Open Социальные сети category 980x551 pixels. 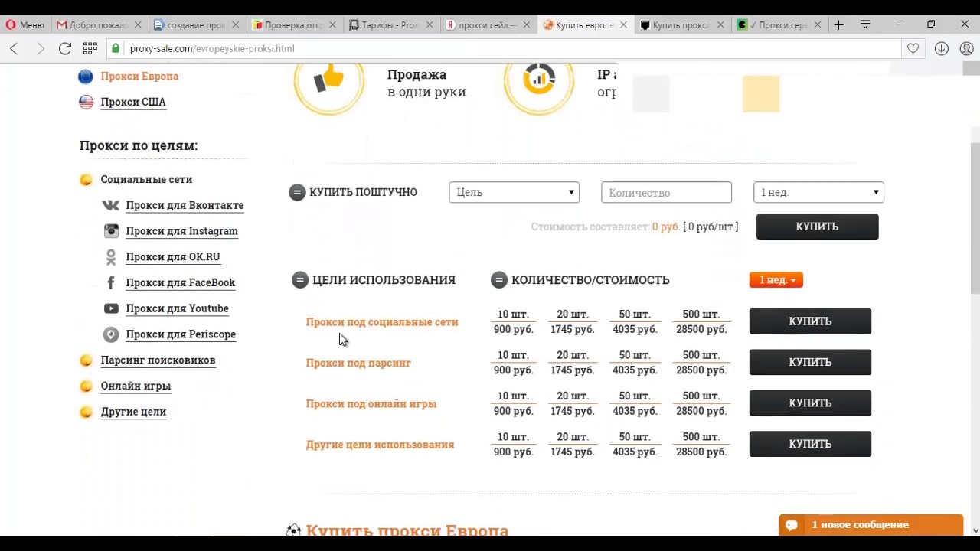[x=146, y=179]
